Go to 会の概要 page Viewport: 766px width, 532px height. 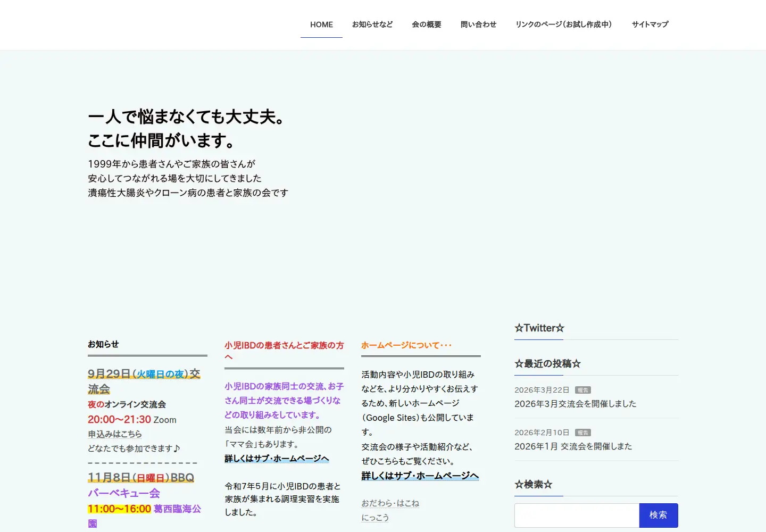(427, 24)
